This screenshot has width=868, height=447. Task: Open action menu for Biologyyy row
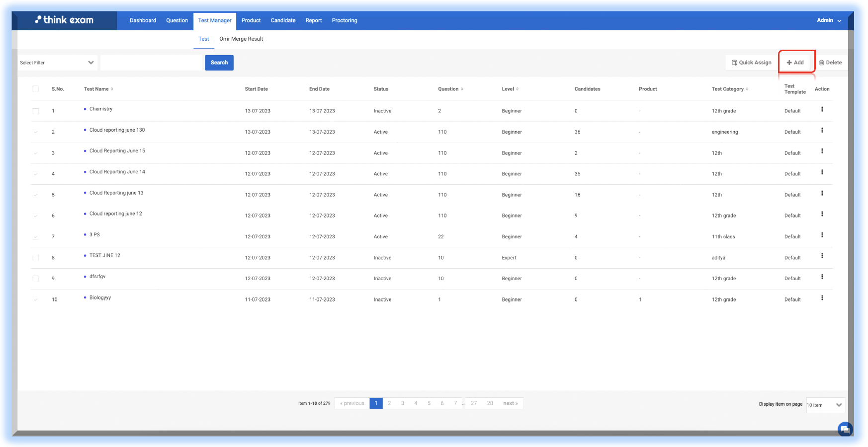[x=822, y=298]
